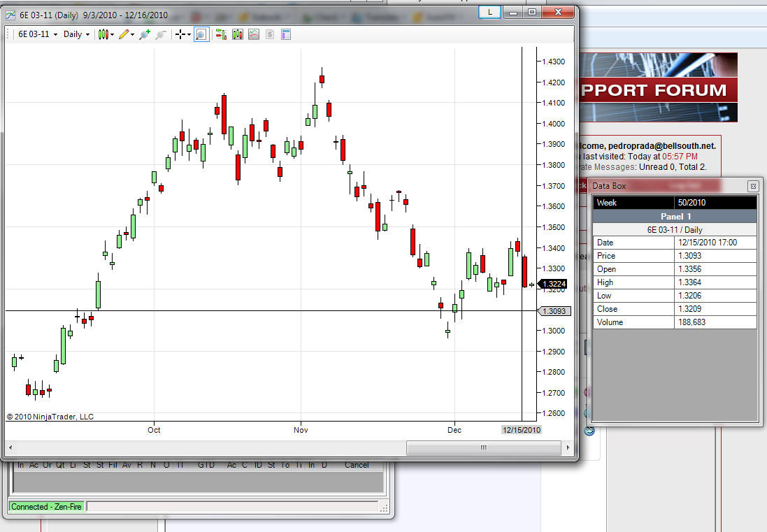
Task: Click the greyed zoom out magnifier icon
Action: tap(160, 34)
